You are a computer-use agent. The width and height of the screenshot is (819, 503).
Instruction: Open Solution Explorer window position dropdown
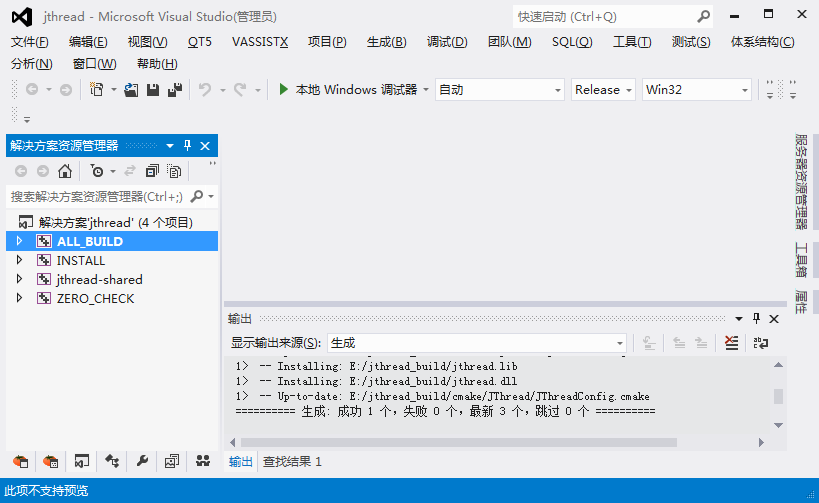point(170,146)
